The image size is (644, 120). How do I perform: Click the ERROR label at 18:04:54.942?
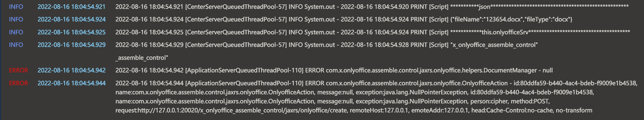click(x=18, y=70)
